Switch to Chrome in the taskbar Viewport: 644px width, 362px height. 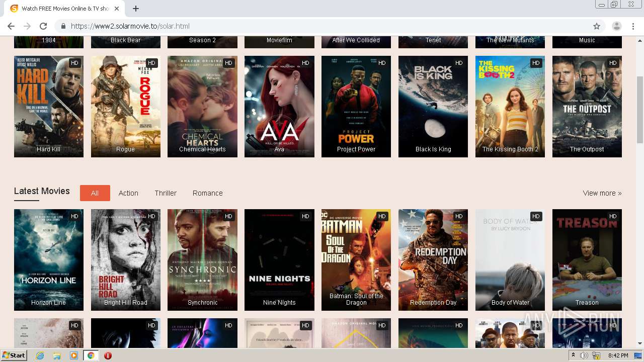point(91,355)
